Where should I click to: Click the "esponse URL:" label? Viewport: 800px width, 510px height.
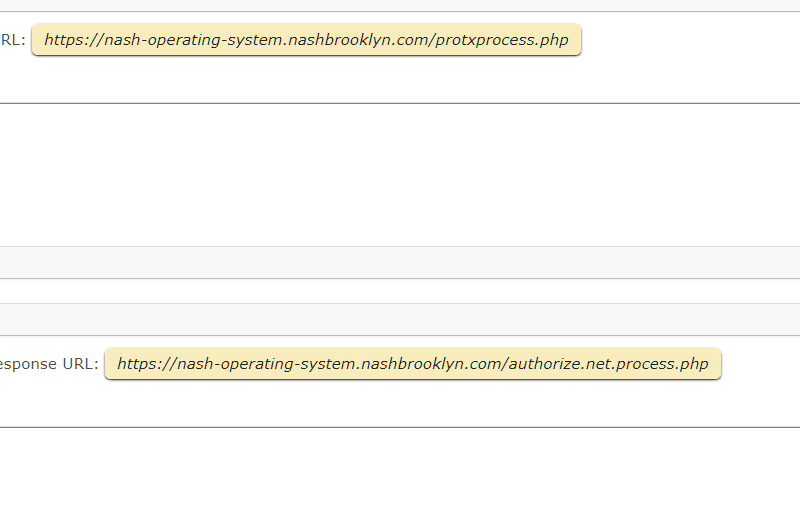[49, 364]
